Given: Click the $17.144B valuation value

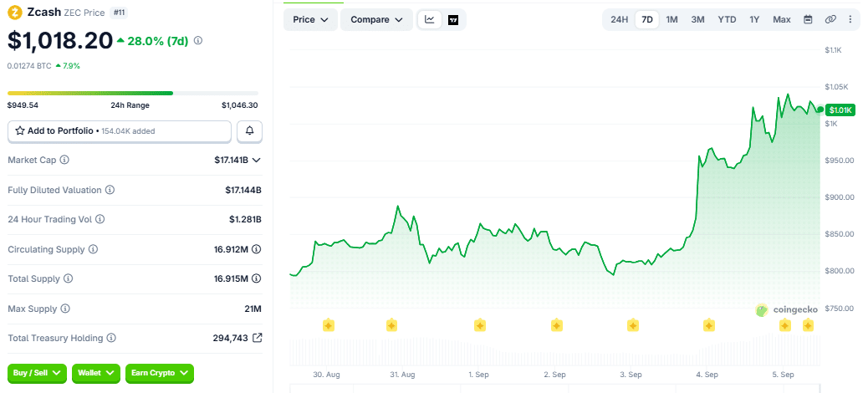Looking at the screenshot, I should (x=243, y=190).
